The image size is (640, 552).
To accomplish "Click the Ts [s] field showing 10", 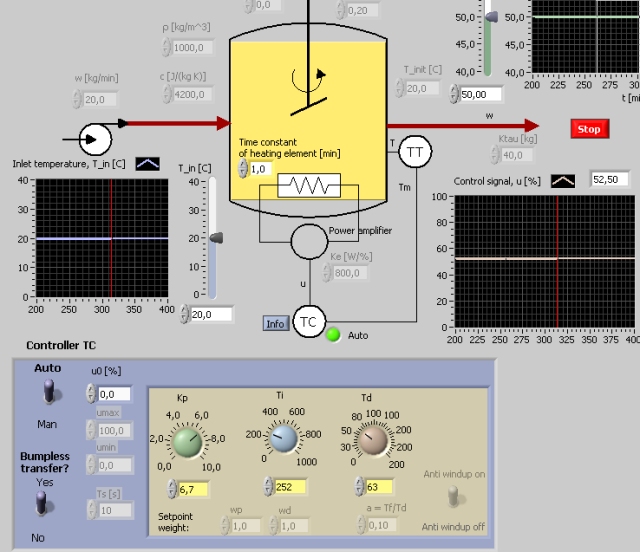I will click(116, 510).
